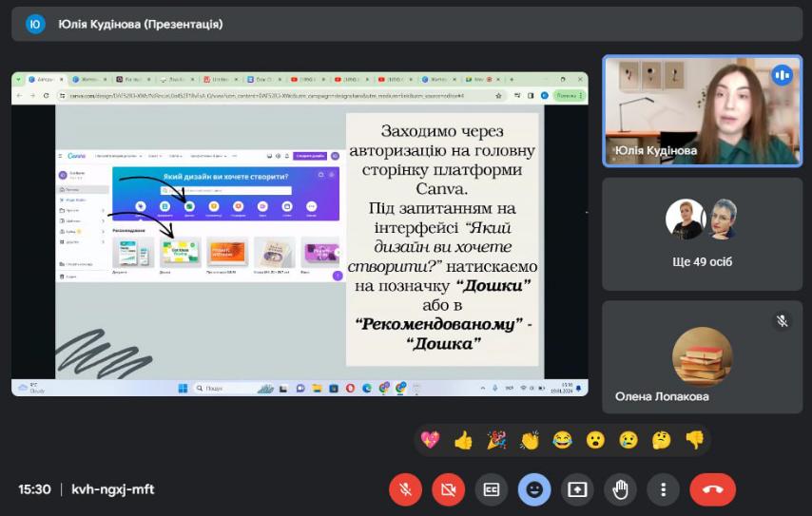
Task: Send the party popper reaction
Action: (496, 439)
